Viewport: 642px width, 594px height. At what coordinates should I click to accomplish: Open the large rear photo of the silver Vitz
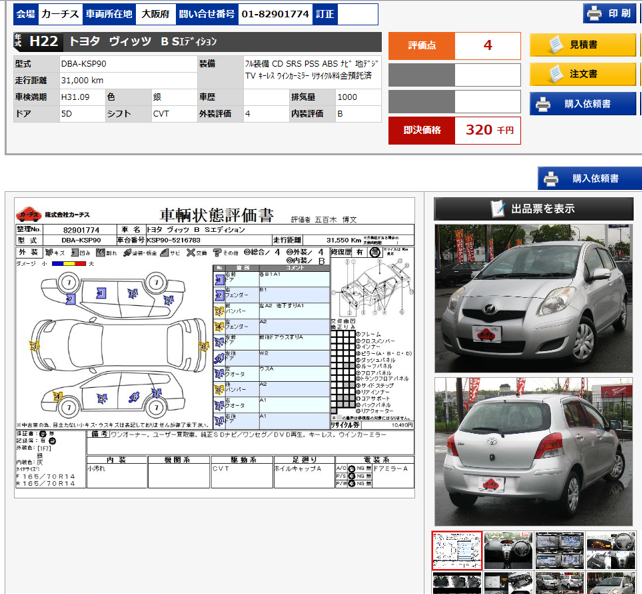(x=533, y=452)
